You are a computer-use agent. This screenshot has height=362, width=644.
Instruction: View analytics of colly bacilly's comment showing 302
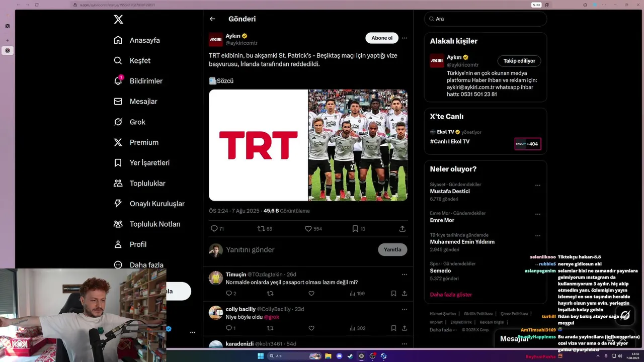pyautogui.click(x=357, y=328)
